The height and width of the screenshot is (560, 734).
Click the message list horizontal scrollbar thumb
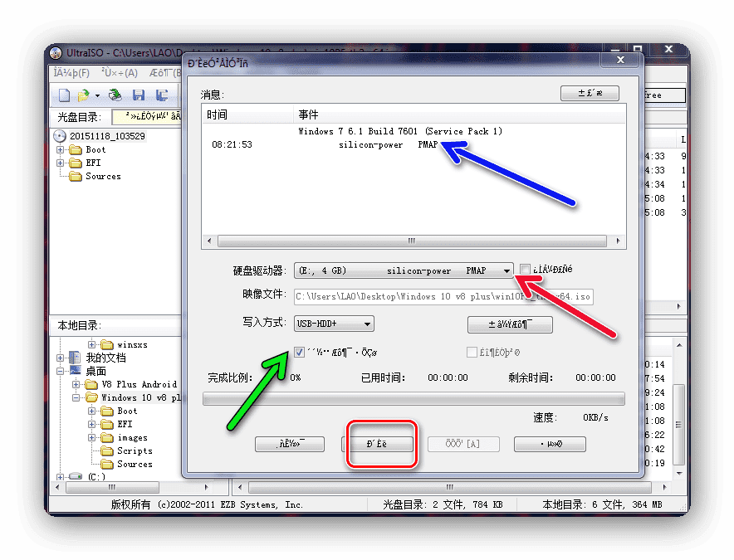click(x=412, y=241)
